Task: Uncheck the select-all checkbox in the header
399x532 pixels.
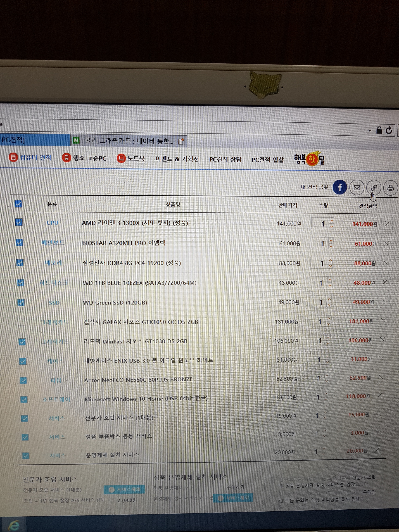Action: (18, 204)
